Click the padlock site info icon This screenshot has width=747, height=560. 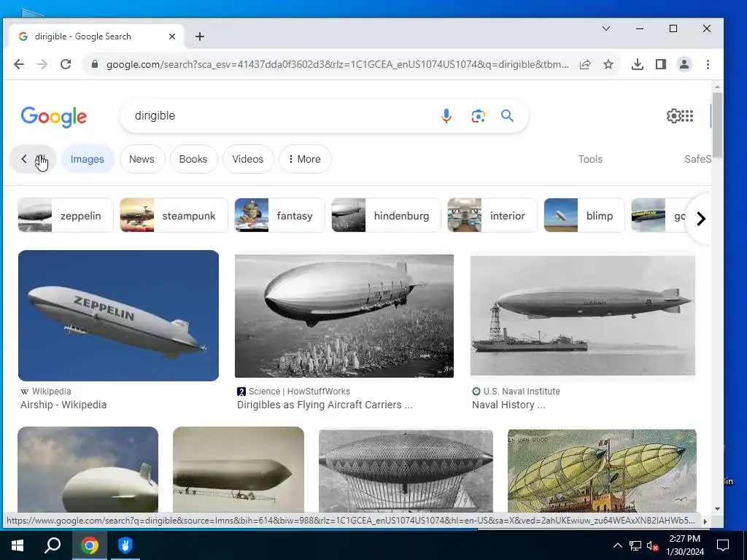point(95,64)
